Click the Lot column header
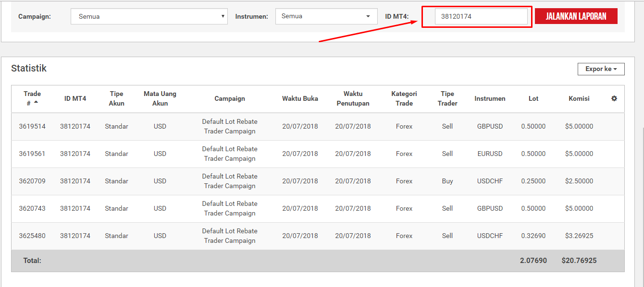The height and width of the screenshot is (287, 644). (x=533, y=98)
